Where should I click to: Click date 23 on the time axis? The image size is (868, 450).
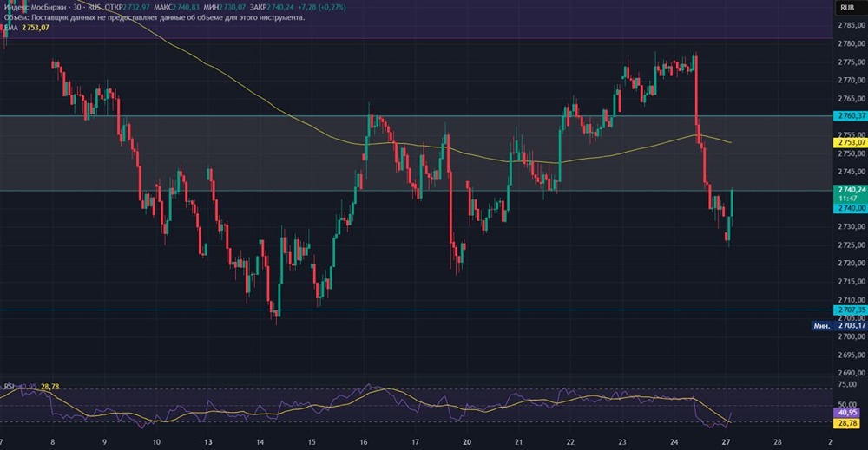coord(622,442)
